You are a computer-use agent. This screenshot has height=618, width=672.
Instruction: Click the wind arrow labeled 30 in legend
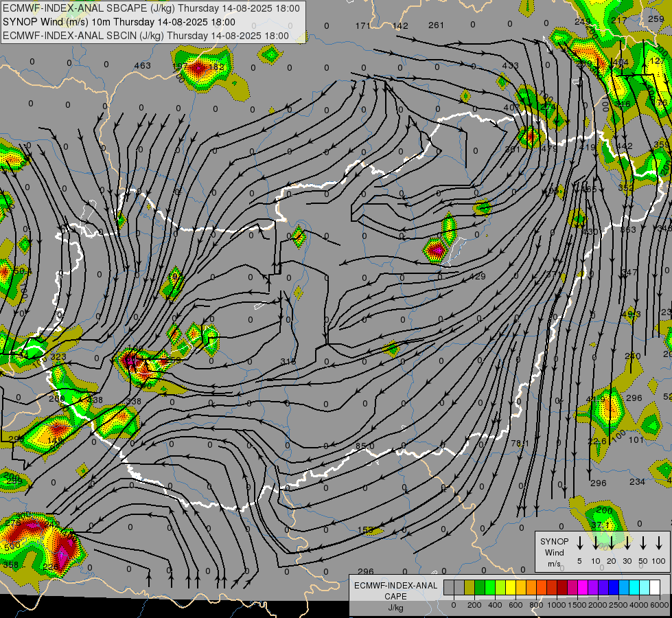tap(627, 543)
